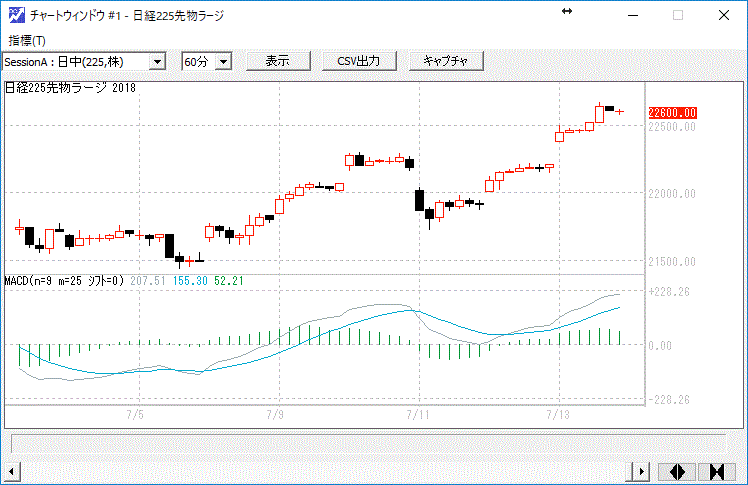The height and width of the screenshot is (485, 748).
Task: Click the left scroll arrow at bottom
Action: click(x=11, y=472)
